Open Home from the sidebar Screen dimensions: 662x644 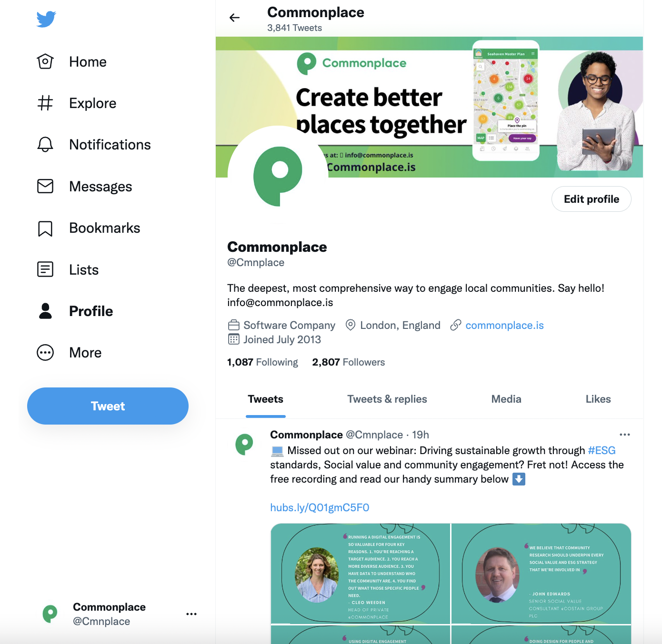coord(71,62)
